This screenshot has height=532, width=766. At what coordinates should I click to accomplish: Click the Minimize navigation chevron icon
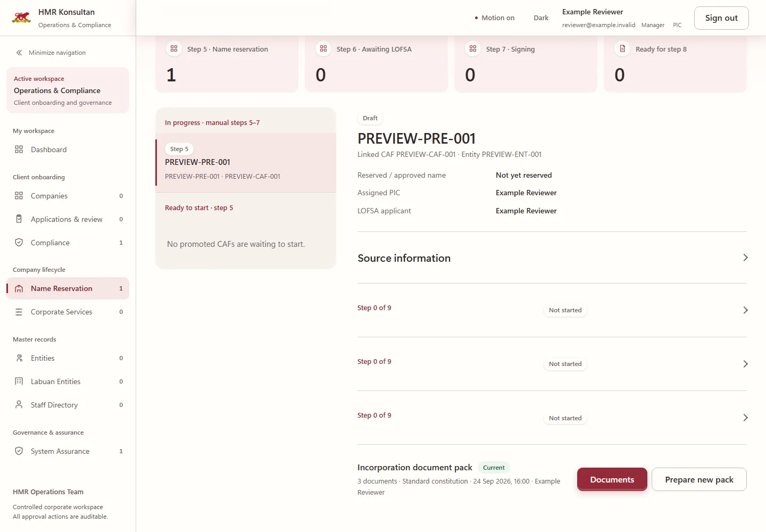(x=19, y=53)
